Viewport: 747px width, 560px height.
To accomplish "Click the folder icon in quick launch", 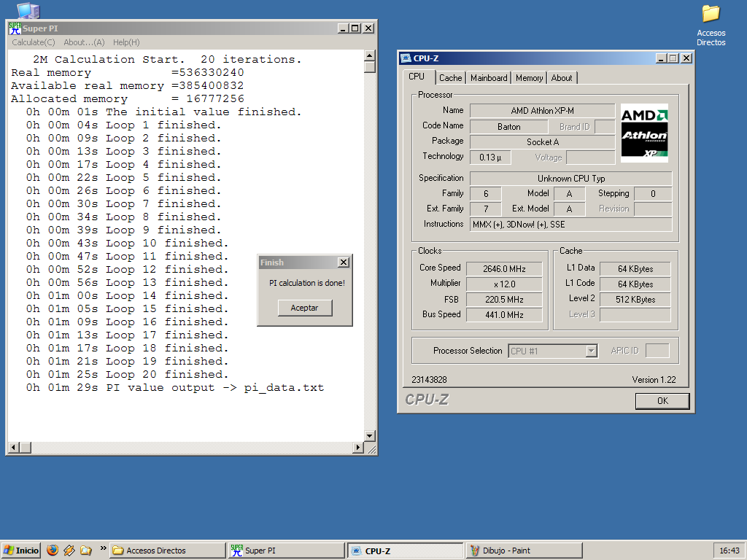I will (x=86, y=551).
